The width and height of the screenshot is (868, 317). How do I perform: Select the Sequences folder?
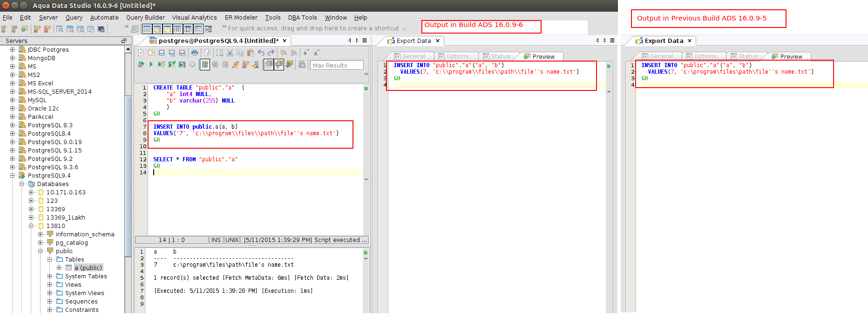tap(81, 301)
